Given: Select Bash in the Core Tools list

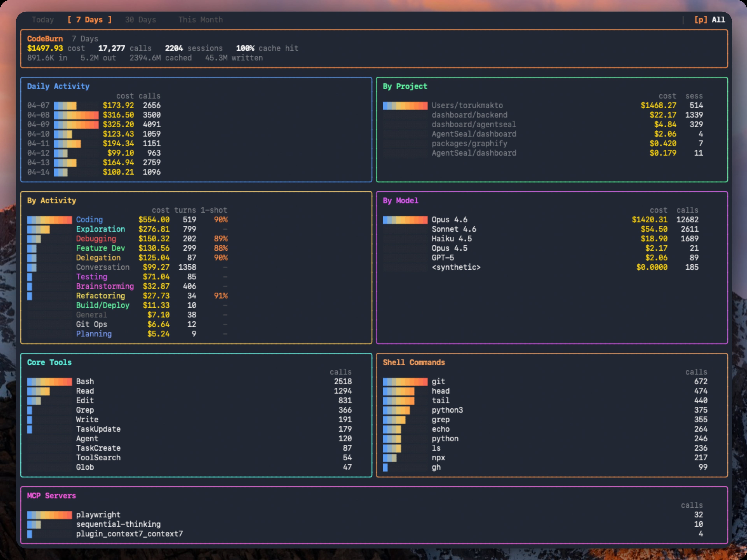Looking at the screenshot, I should point(85,381).
